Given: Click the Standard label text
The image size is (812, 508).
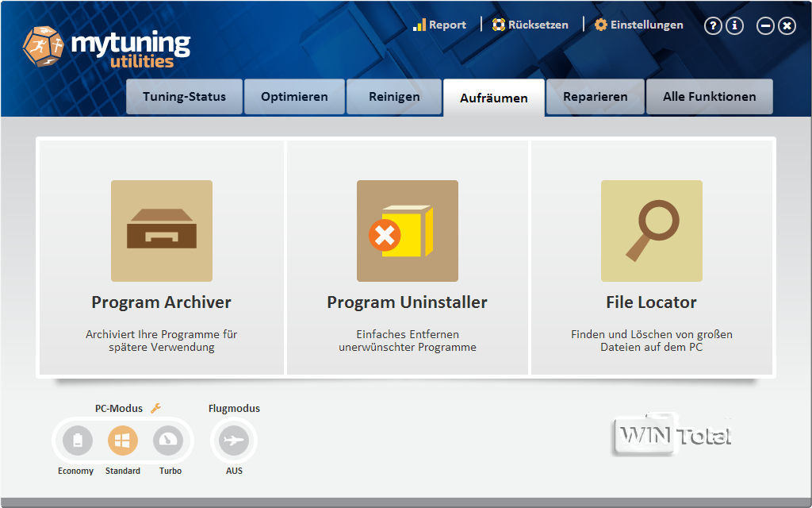Looking at the screenshot, I should 123,471.
